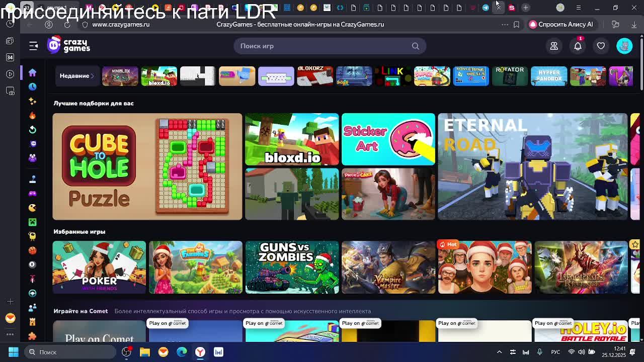Open the steering wheel driving category
The width and height of the screenshot is (644, 362).
[x=32, y=293]
